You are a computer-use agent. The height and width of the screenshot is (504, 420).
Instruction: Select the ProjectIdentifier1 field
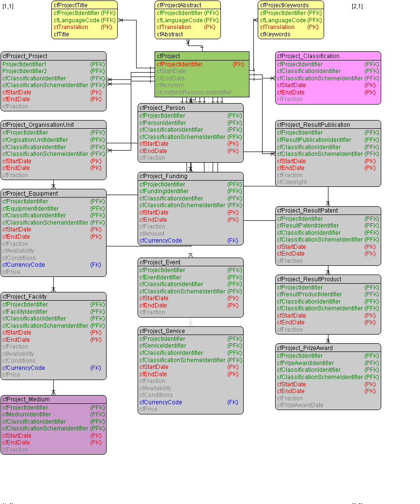coord(24,64)
